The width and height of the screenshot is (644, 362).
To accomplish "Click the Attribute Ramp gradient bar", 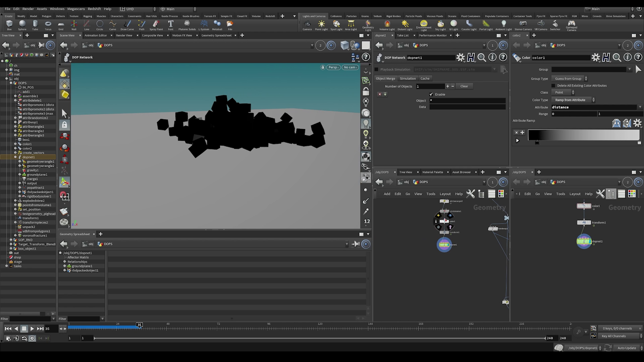I will [x=584, y=135].
